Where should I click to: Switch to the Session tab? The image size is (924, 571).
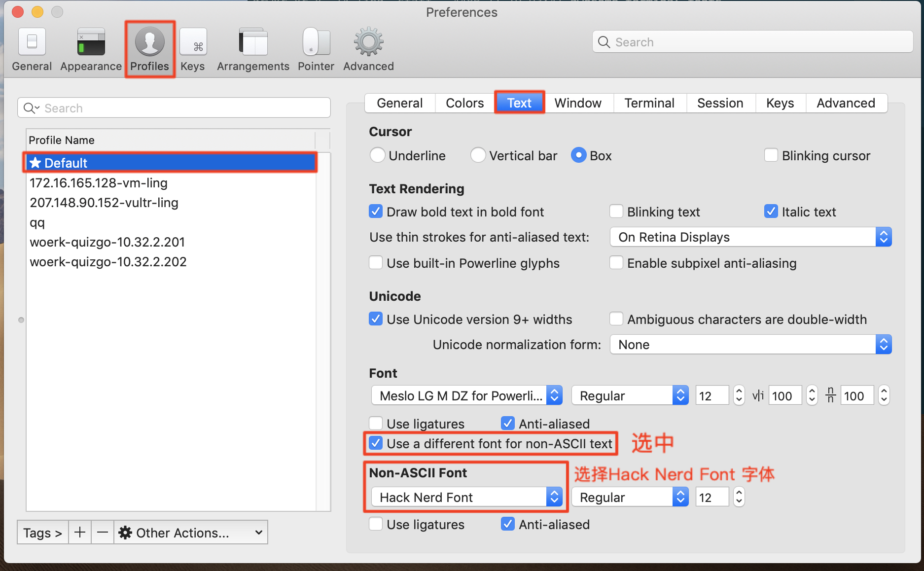pos(720,103)
